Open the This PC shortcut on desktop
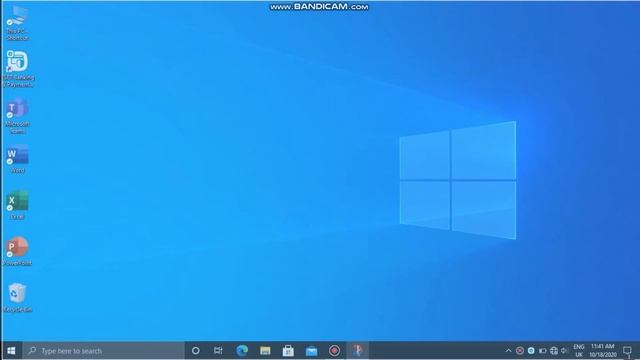The image size is (640, 360). coord(17,23)
